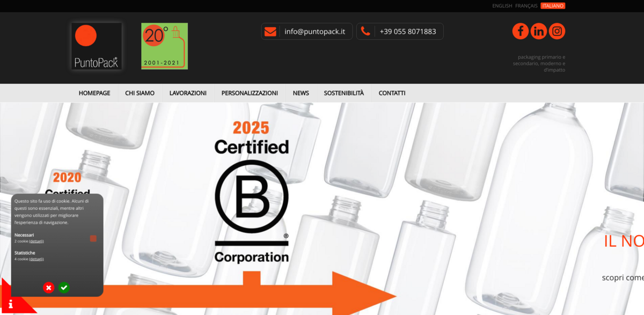Open the Lavorazioni menu item
The height and width of the screenshot is (315, 644).
pos(188,93)
